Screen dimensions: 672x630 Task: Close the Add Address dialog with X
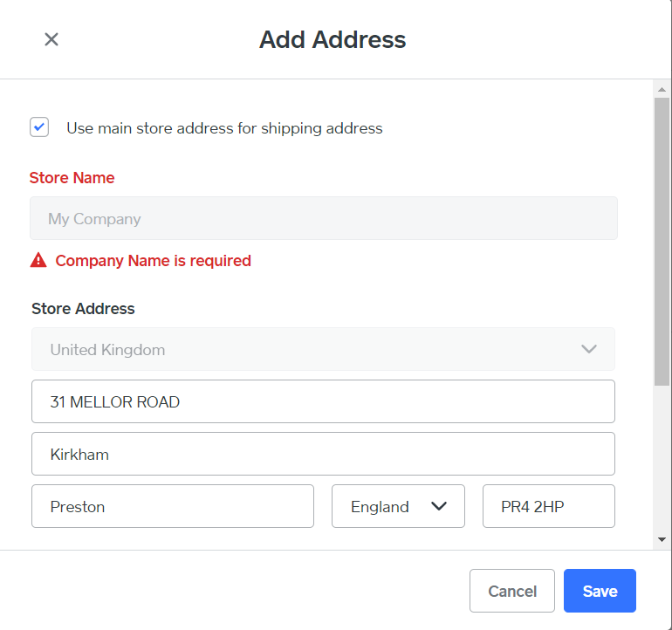coord(51,39)
